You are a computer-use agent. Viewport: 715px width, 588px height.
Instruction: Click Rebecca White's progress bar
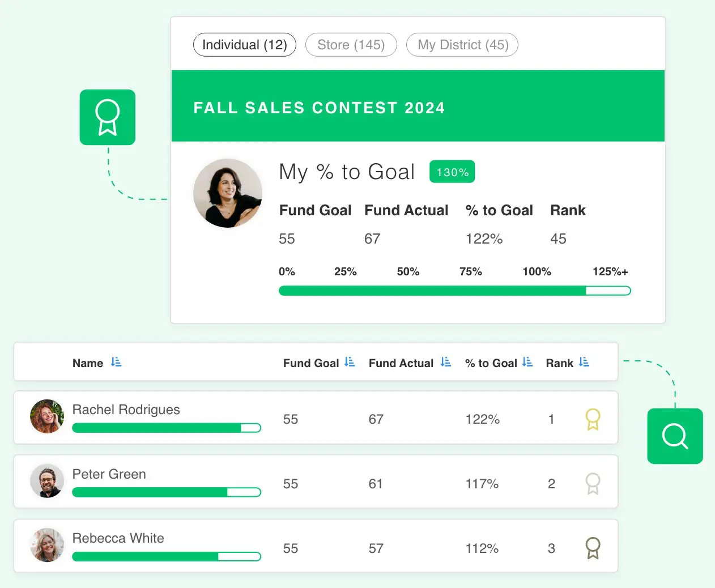(x=166, y=557)
